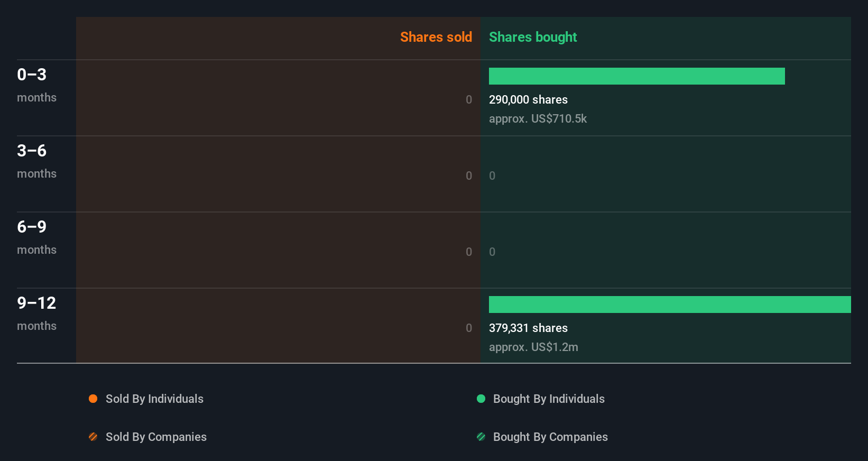The image size is (868, 461).
Task: Select the 3–6 months row label
Action: coord(36,161)
